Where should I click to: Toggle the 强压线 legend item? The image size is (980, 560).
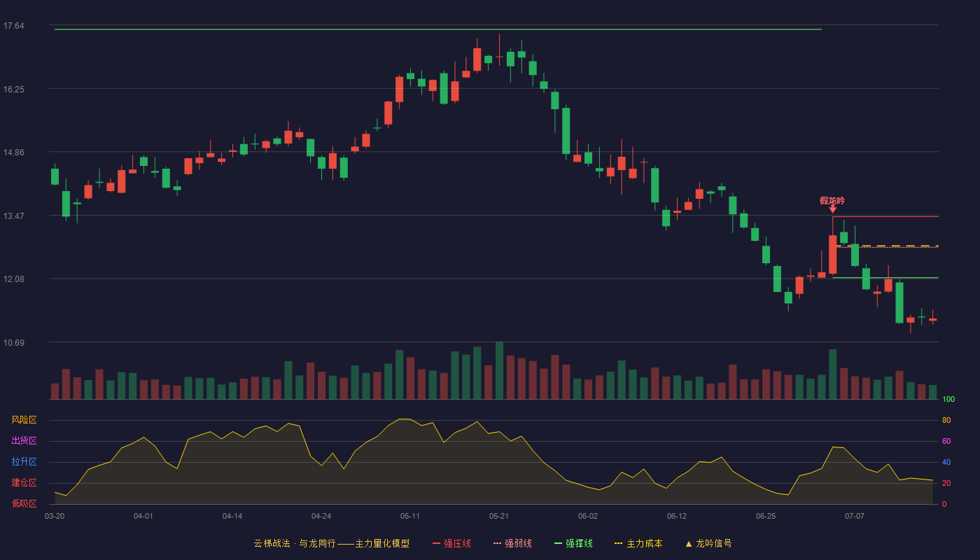coord(451,543)
